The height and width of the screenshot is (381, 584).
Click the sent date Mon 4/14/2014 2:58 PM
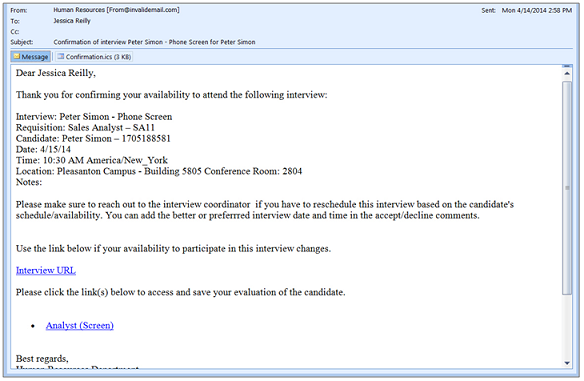[x=536, y=10]
